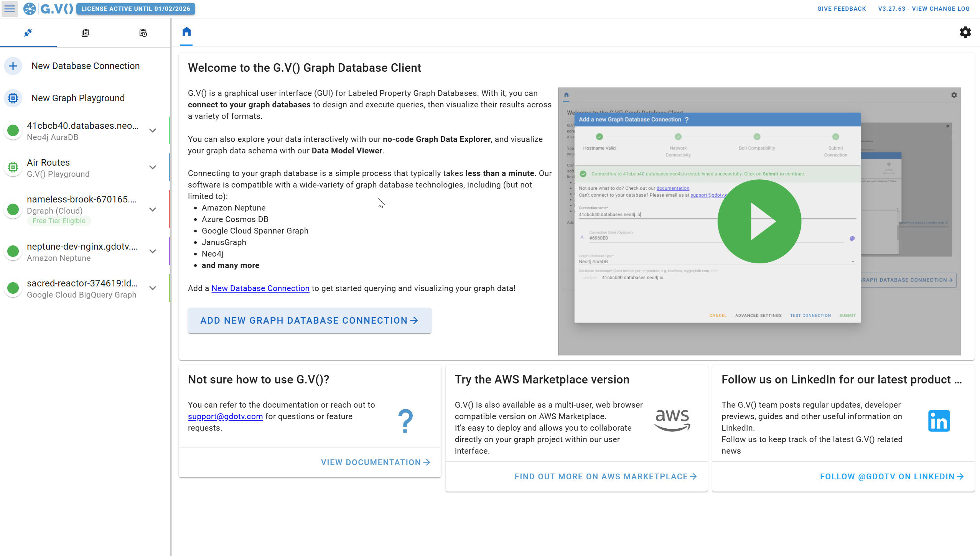This screenshot has width=980, height=556.
Task: Click the New Graph Playground chip icon
Action: 13,98
